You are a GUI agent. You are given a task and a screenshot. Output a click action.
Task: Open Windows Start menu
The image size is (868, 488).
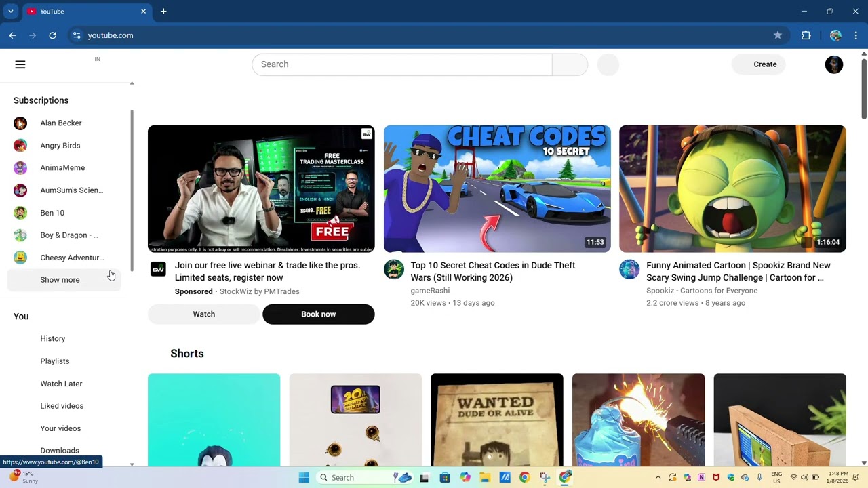pyautogui.click(x=304, y=477)
